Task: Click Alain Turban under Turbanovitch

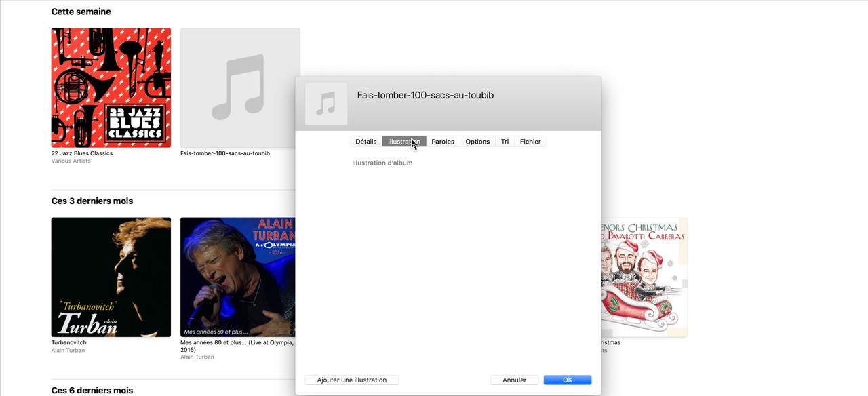Action: click(68, 351)
